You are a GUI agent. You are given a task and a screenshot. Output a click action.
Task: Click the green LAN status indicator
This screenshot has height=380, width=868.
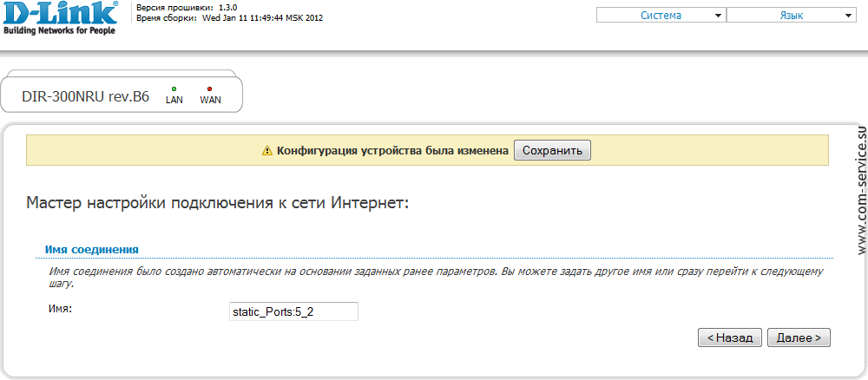[x=174, y=88]
